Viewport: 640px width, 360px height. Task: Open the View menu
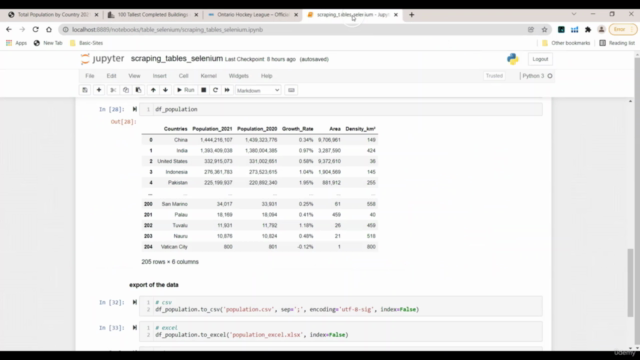tap(134, 76)
